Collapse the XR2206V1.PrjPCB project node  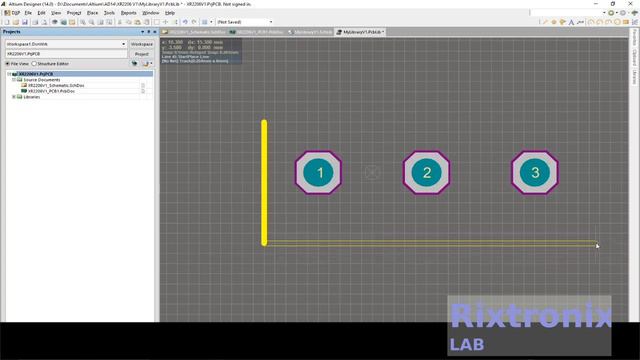coord(9,74)
